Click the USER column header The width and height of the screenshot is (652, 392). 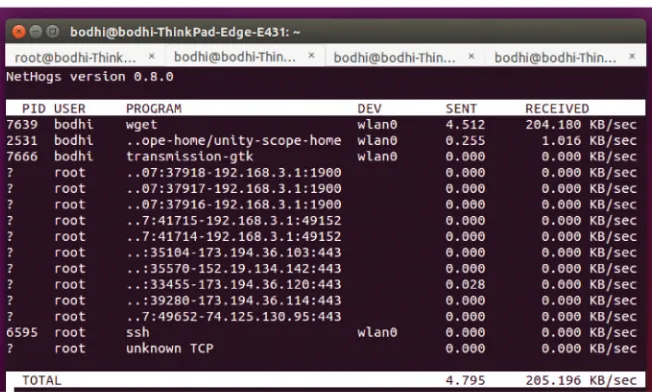click(x=70, y=108)
